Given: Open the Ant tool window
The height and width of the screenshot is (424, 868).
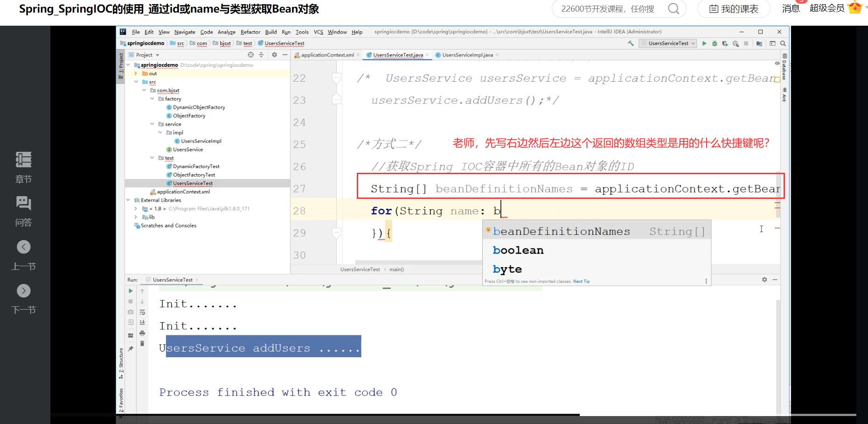Looking at the screenshot, I should point(785,95).
